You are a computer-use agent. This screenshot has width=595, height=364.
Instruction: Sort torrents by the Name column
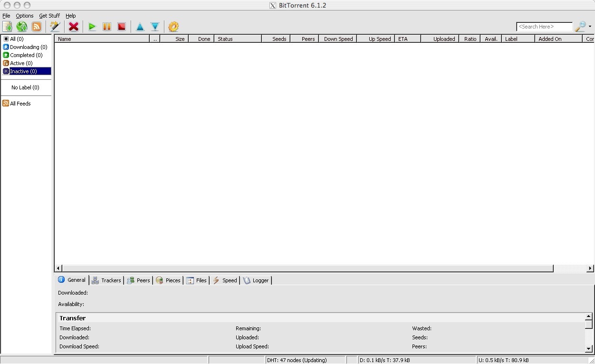[102, 39]
